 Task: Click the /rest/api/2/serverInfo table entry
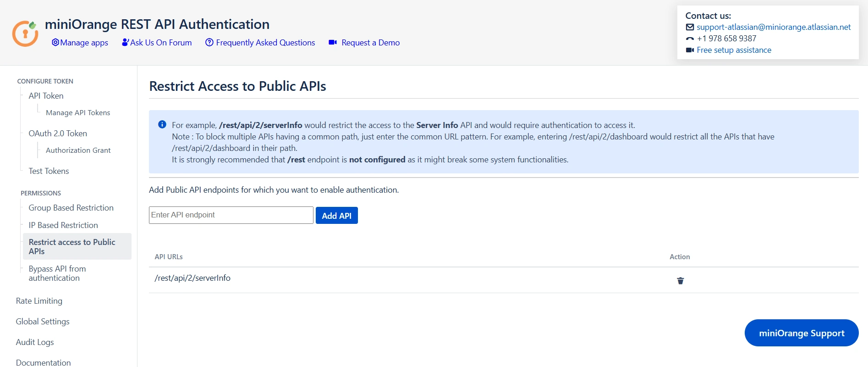click(x=192, y=278)
